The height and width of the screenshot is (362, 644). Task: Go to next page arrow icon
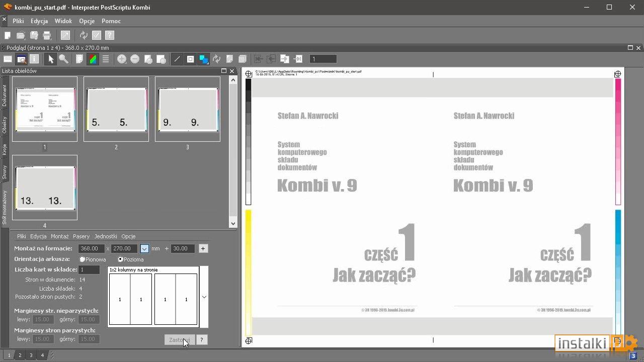[x=285, y=59]
